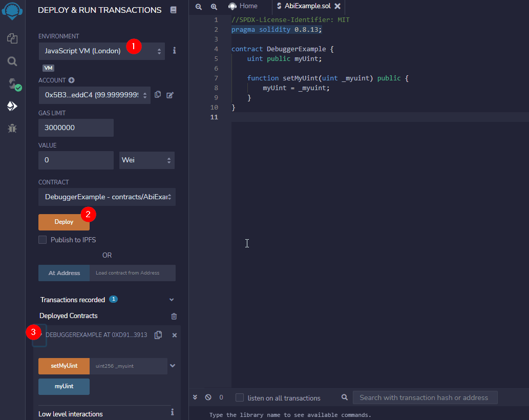Open documentation icon beside panel title
The image size is (529, 420).
click(x=174, y=10)
